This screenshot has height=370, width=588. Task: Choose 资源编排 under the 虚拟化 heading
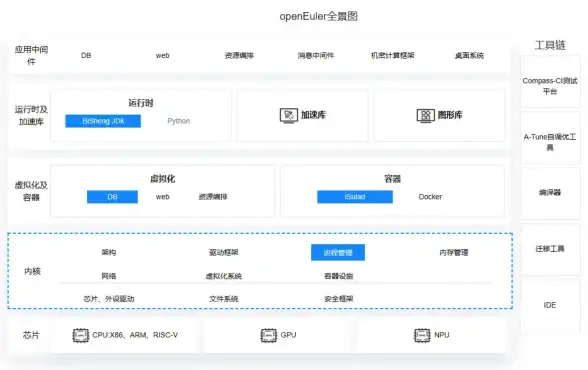(213, 197)
